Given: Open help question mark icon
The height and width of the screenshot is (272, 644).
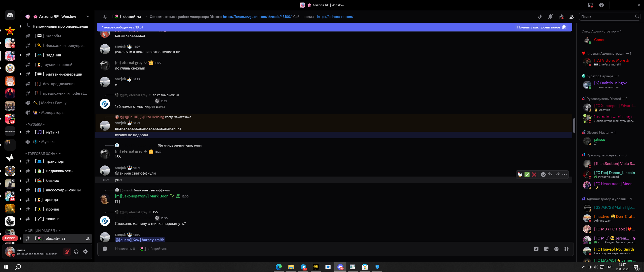Looking at the screenshot, I should point(601,5).
